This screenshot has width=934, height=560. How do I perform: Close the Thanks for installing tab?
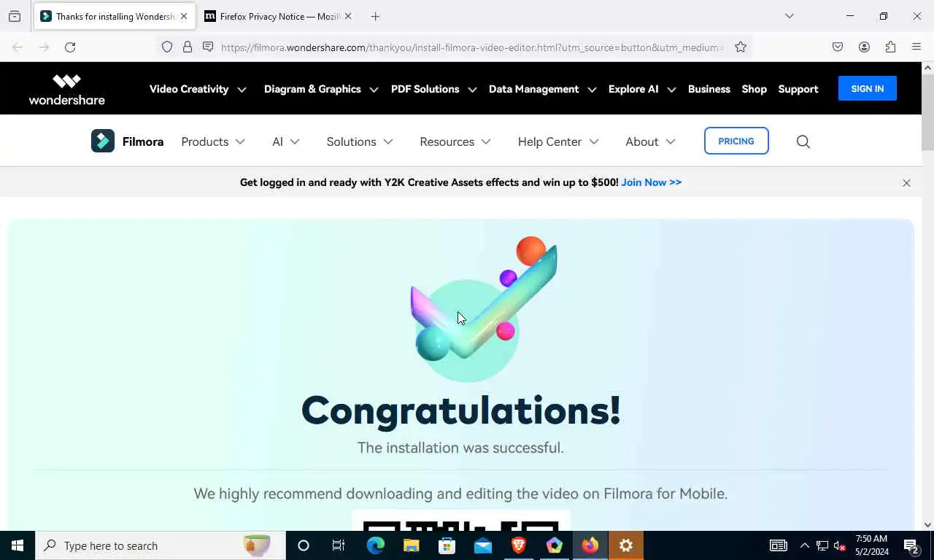tap(184, 16)
